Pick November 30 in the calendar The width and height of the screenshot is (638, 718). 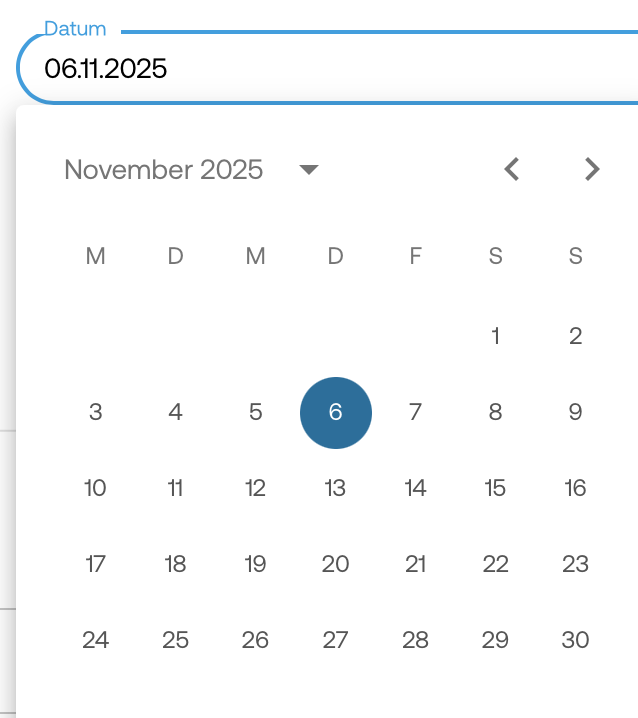pos(576,640)
